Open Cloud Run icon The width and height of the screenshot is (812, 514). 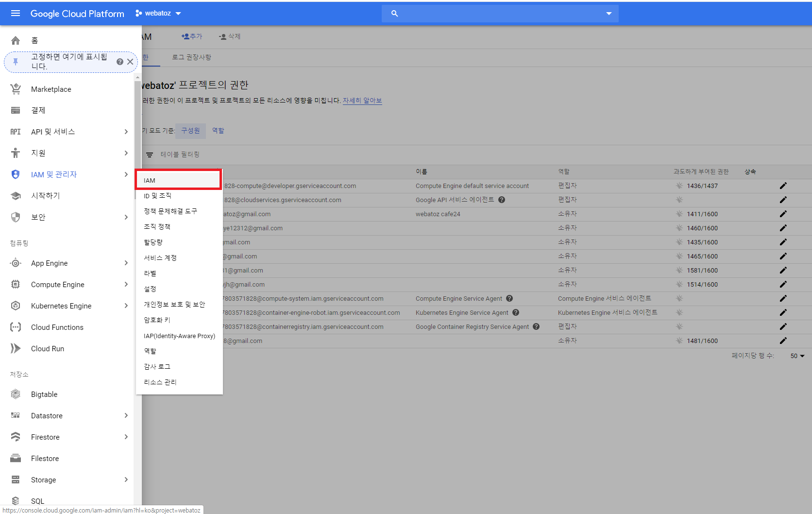[16, 348]
